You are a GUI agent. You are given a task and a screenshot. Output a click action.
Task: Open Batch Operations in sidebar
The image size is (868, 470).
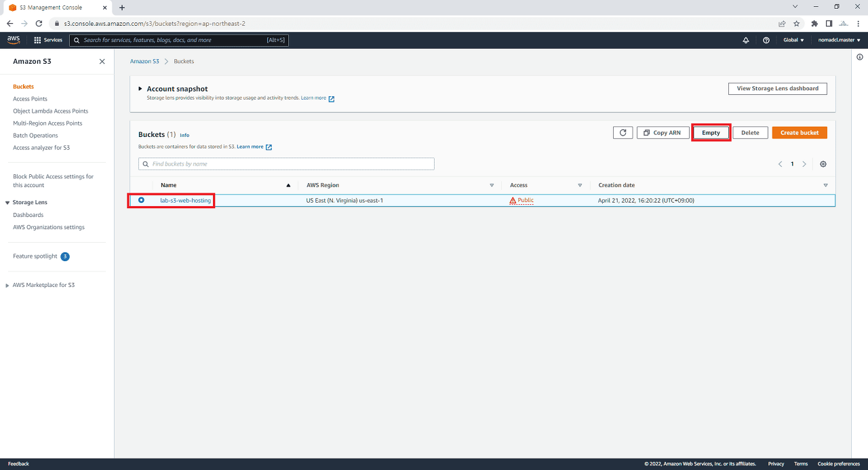point(35,136)
